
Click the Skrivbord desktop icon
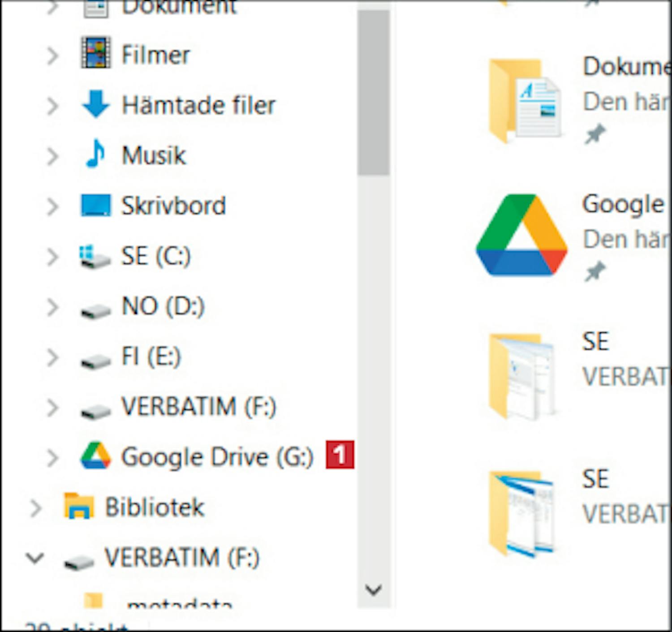tap(95, 205)
